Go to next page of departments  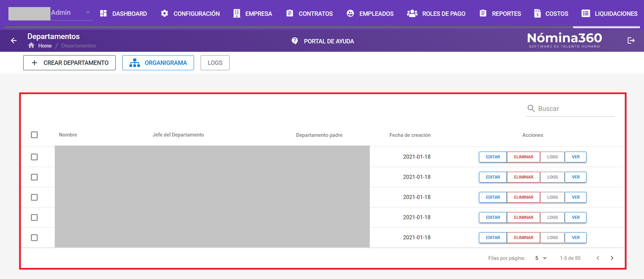tap(612, 258)
